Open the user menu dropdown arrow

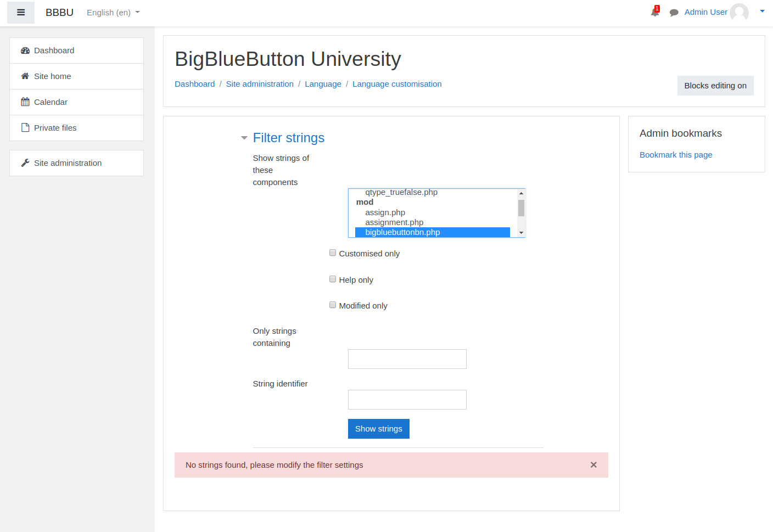pos(762,12)
